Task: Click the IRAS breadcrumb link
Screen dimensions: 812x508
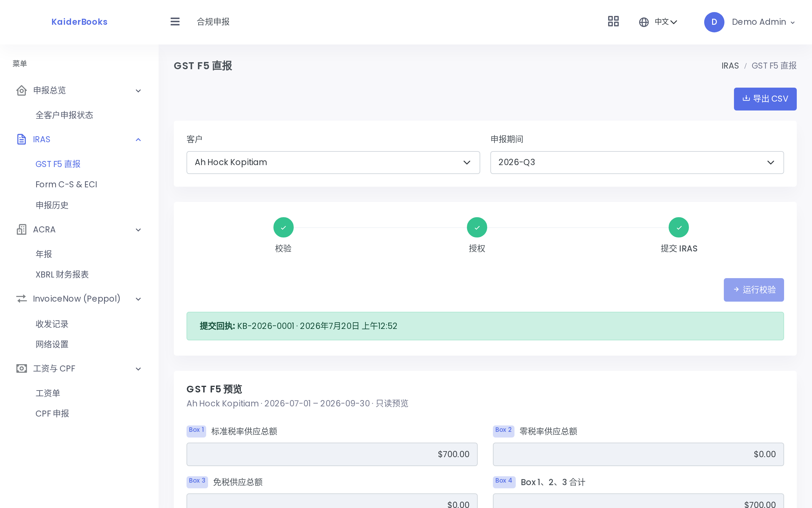Action: click(730, 66)
